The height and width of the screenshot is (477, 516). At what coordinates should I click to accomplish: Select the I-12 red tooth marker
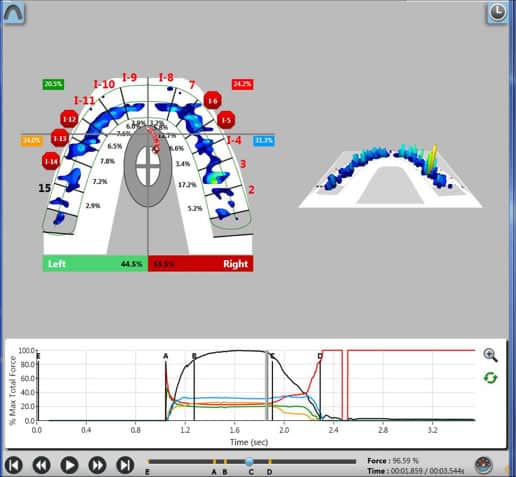tap(69, 119)
